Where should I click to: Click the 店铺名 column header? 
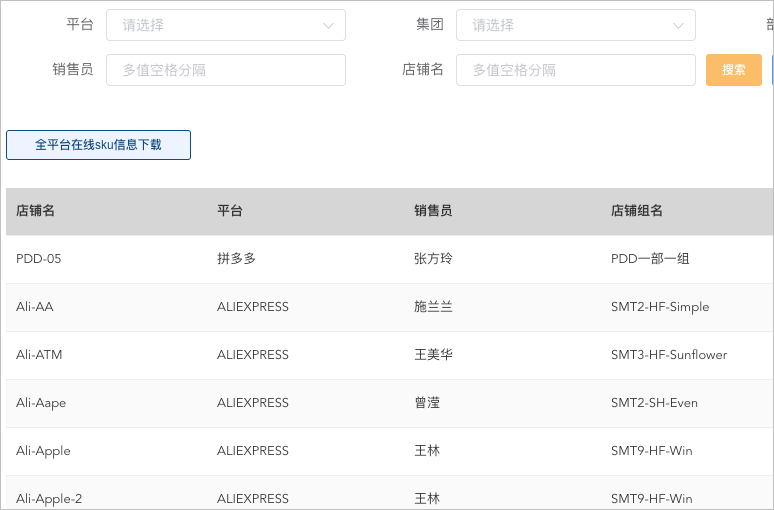point(35,211)
